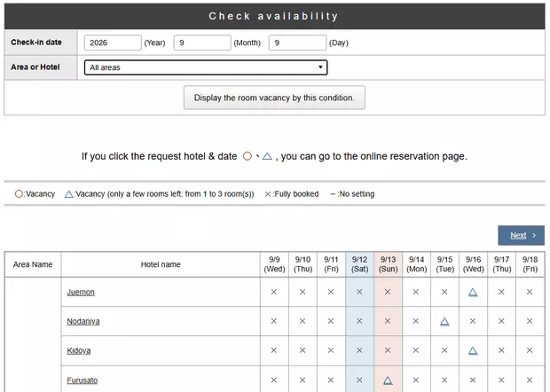This screenshot has height=392, width=550.
Task: Click the 9/16 (Wed) column header
Action: point(473,264)
